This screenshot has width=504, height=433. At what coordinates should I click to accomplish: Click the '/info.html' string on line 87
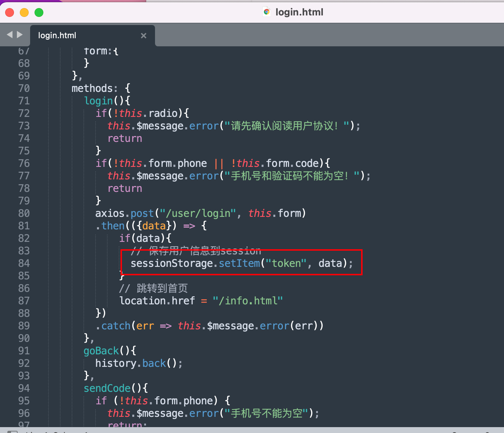coord(248,301)
